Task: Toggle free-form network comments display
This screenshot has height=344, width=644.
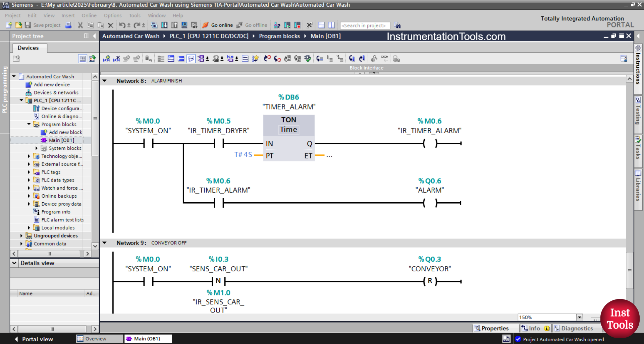Action: pyautogui.click(x=191, y=58)
